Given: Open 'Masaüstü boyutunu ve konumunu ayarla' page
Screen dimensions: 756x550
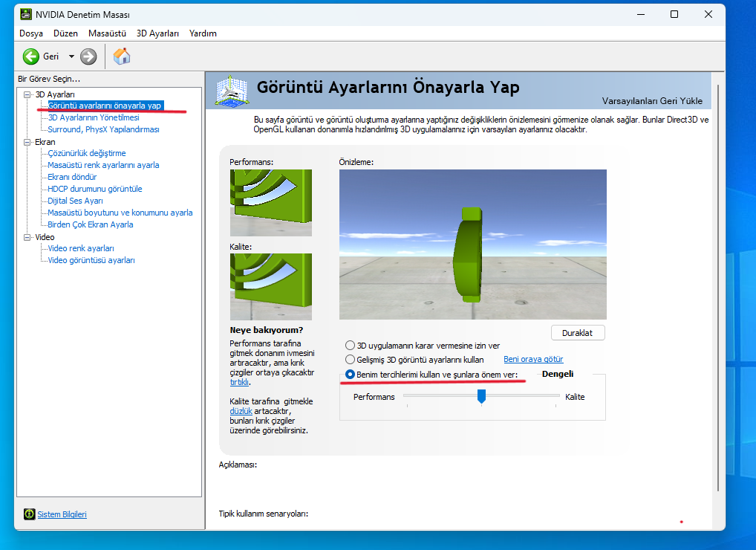Looking at the screenshot, I should point(120,213).
